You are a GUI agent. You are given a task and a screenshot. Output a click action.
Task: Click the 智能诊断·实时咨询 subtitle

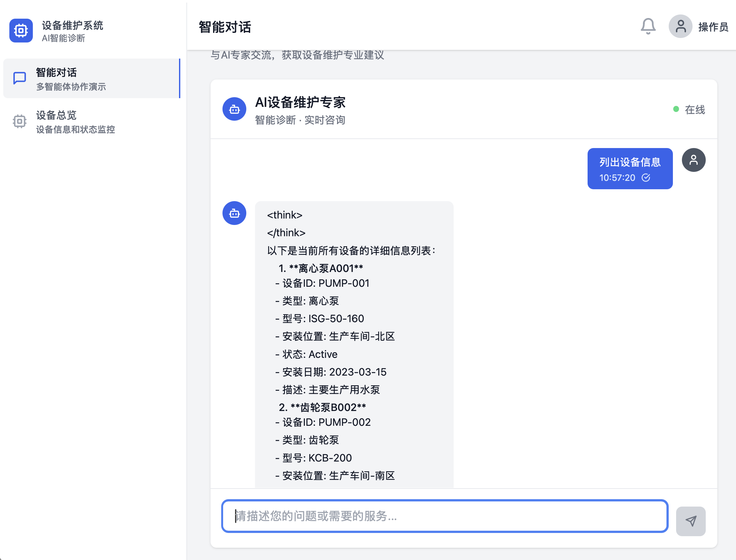click(x=300, y=120)
